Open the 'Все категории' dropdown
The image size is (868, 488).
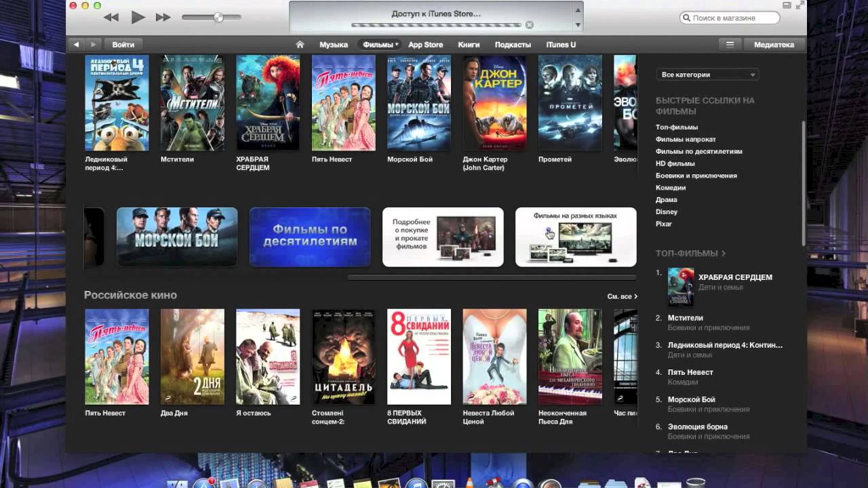(707, 75)
